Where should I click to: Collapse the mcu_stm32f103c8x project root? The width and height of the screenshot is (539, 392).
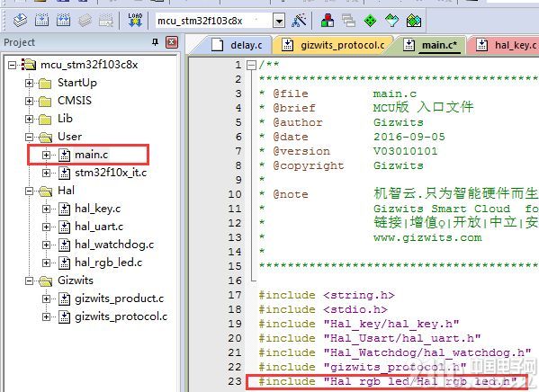13,65
